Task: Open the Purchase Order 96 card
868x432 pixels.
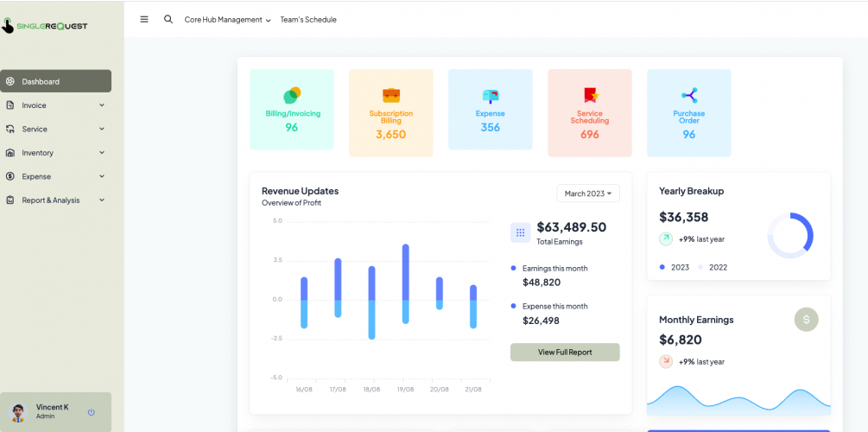Action: [x=689, y=113]
